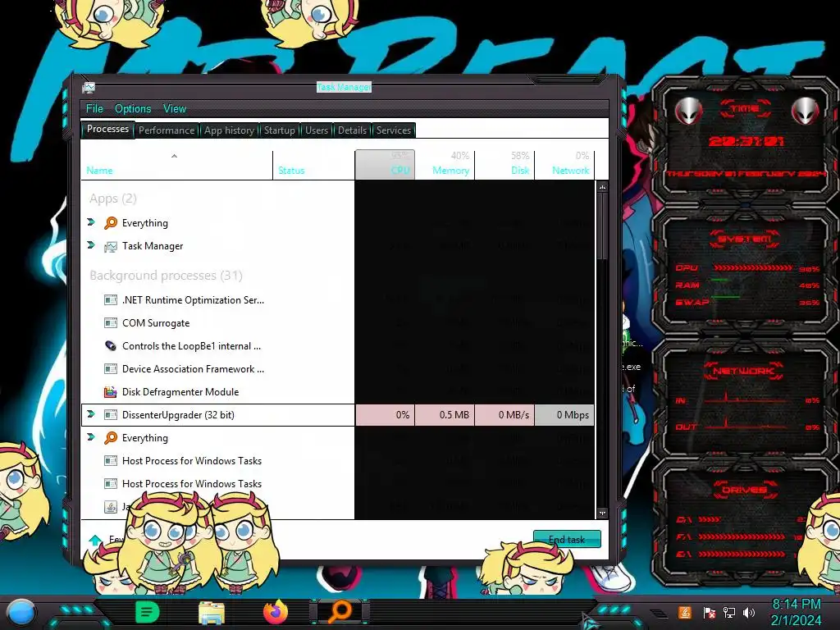
Task: Open the green notes app on taskbar
Action: pos(148,612)
